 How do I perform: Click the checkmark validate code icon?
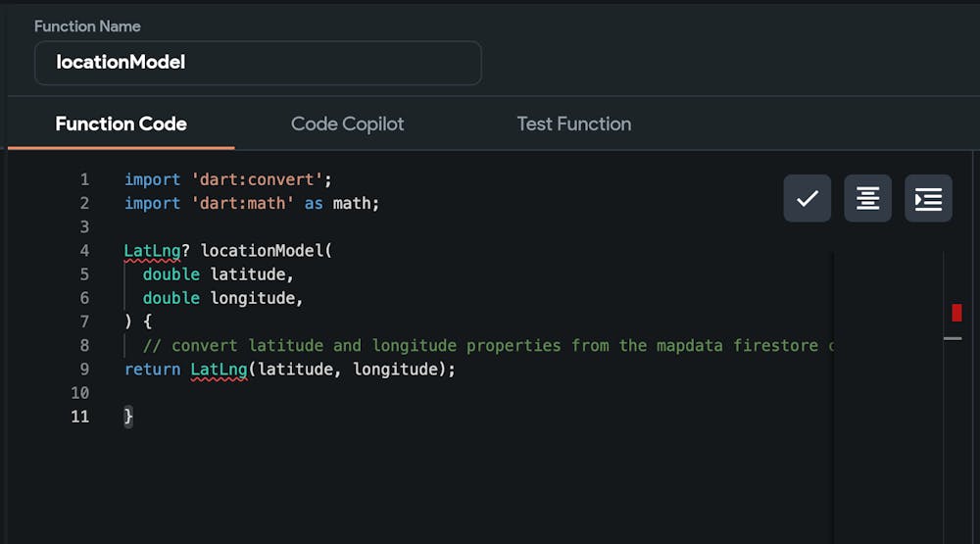[807, 199]
